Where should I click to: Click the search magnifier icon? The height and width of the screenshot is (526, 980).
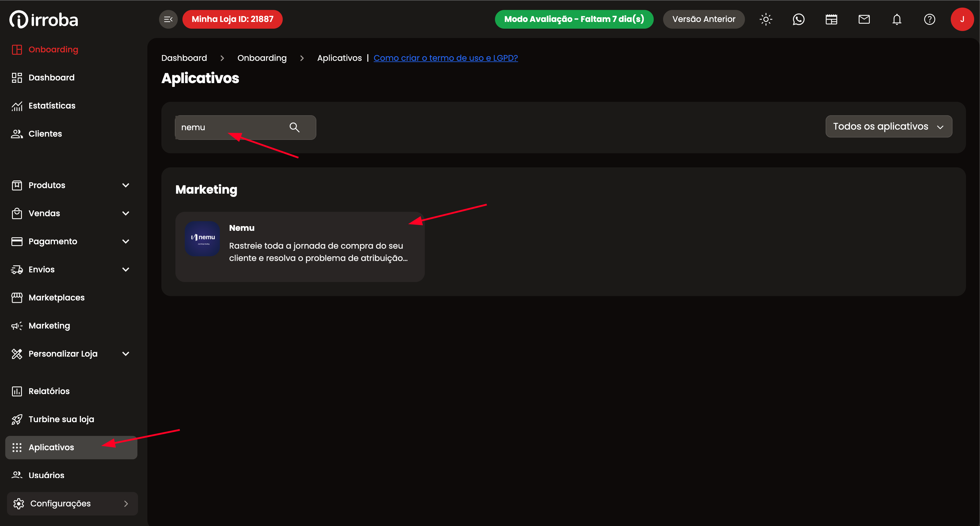pos(294,127)
